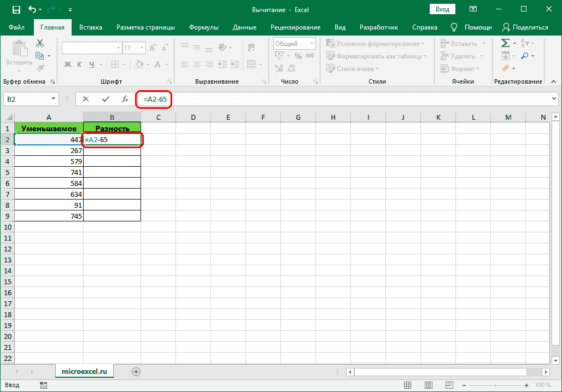Image resolution: width=562 pixels, height=392 pixels.
Task: Select cell A5 containing 741
Action: [49, 172]
